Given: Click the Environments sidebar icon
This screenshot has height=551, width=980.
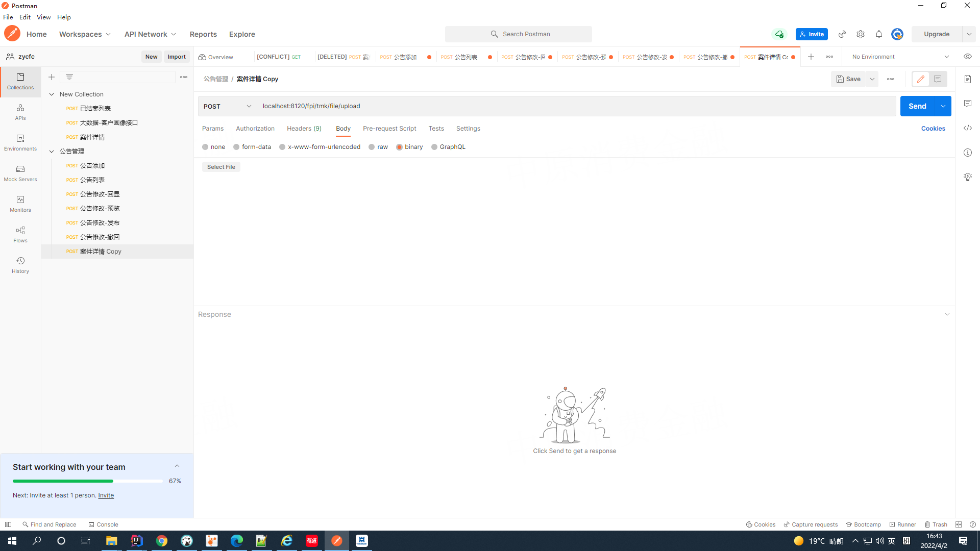Looking at the screenshot, I should pyautogui.click(x=20, y=141).
